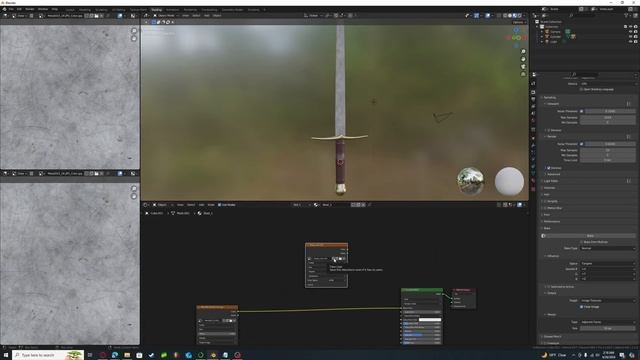Open the Space dropdown set to Tangent
This screenshot has height=360, width=640.
608,264
